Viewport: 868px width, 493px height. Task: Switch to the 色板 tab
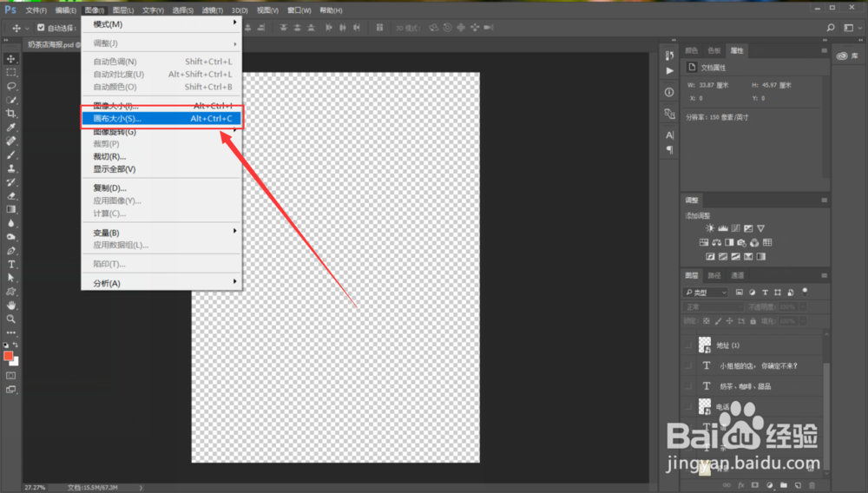714,50
